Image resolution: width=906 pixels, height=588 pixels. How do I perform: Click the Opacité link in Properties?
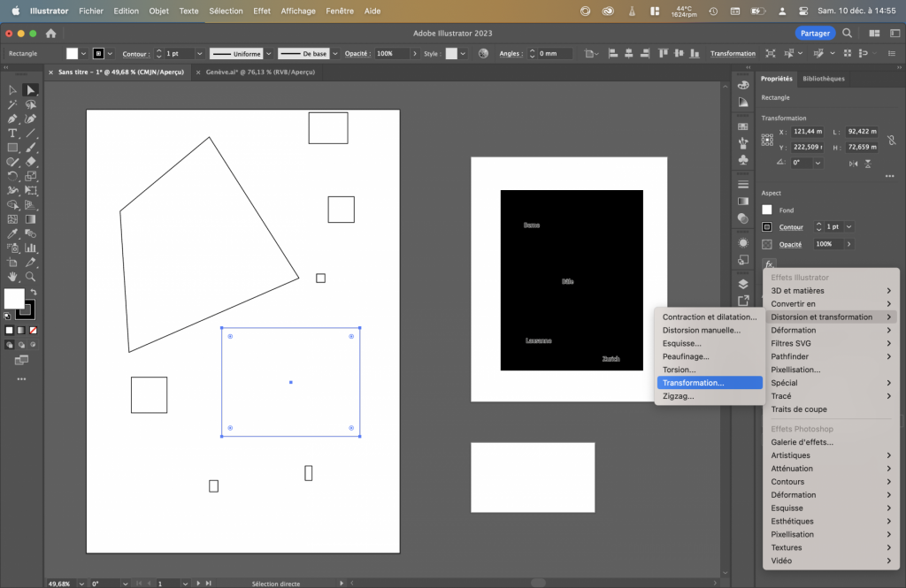pyautogui.click(x=790, y=244)
